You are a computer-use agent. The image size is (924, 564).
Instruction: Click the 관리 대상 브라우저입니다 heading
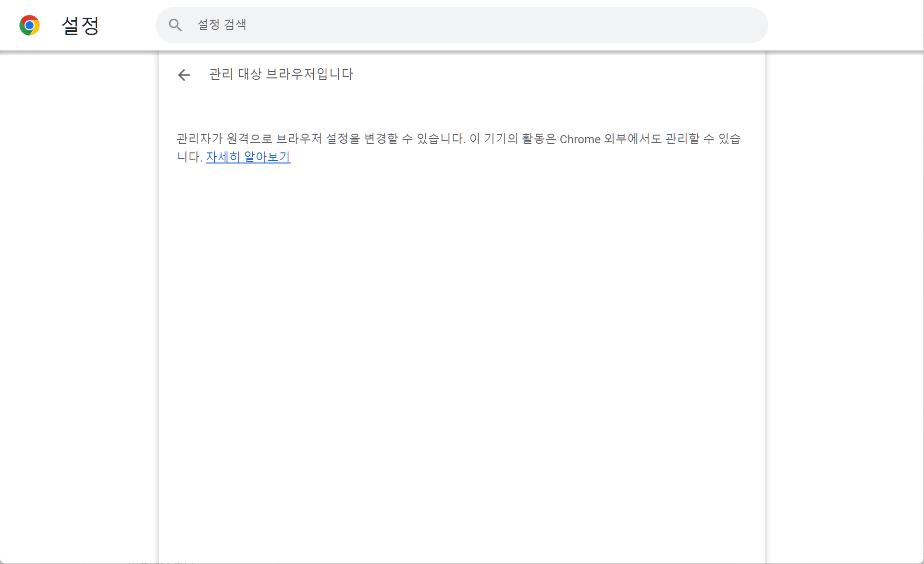pyautogui.click(x=281, y=74)
